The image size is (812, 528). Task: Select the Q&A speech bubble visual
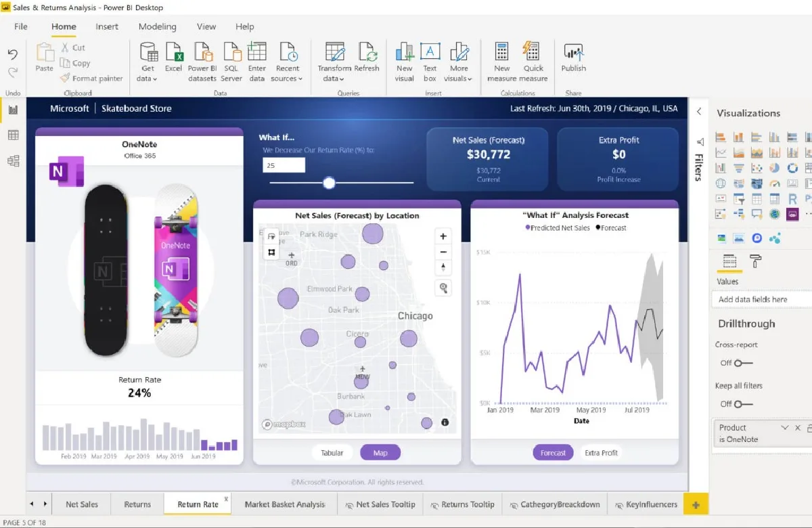(x=757, y=214)
